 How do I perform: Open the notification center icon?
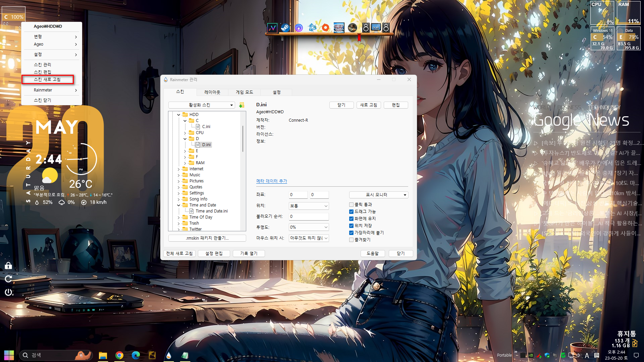[x=636, y=355]
